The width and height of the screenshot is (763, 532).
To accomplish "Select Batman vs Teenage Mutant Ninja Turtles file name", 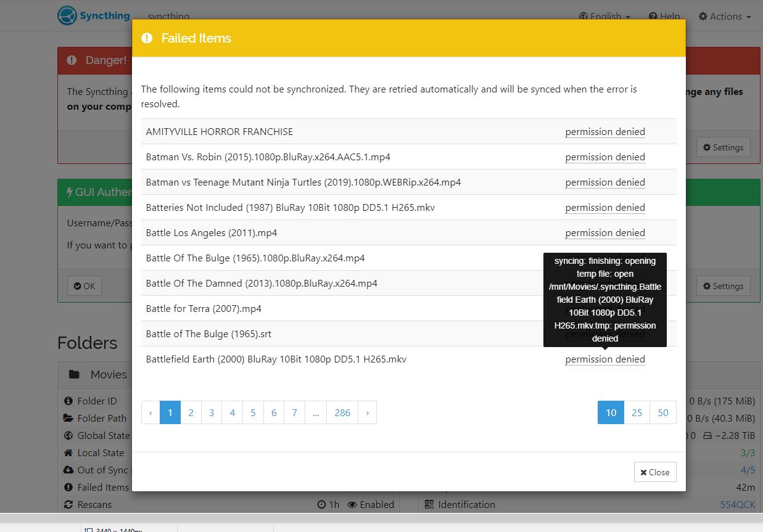I will pos(303,182).
